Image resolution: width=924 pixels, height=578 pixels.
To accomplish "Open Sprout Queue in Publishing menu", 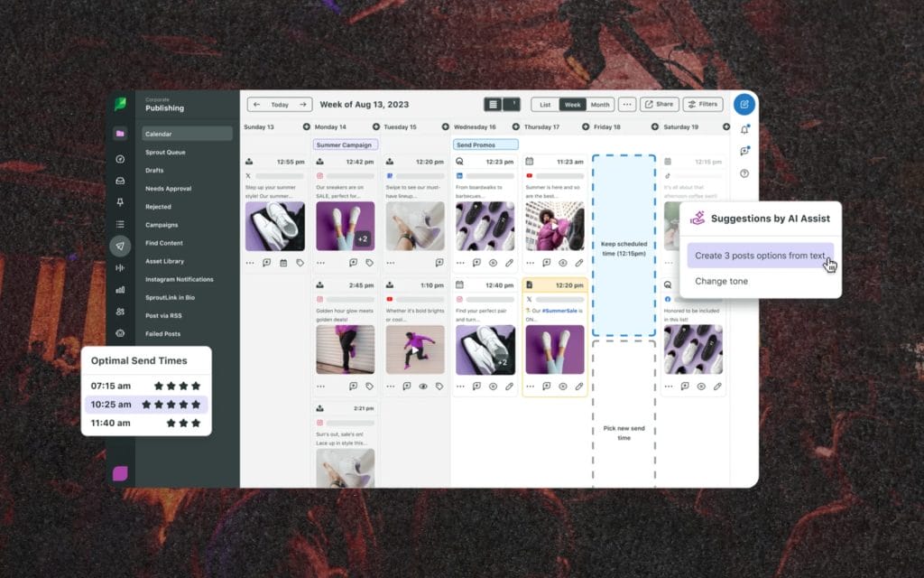I will (165, 153).
